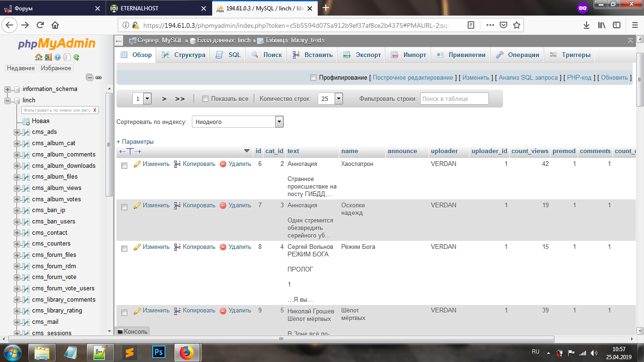Open the Вставить tab

pyautogui.click(x=312, y=55)
